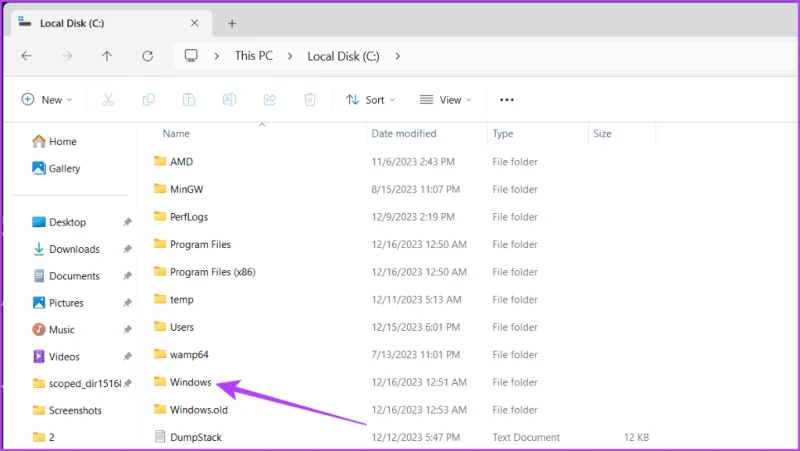Screen dimensions: 800x451
Task: Click the pin icon next to Videos
Action: [128, 357]
